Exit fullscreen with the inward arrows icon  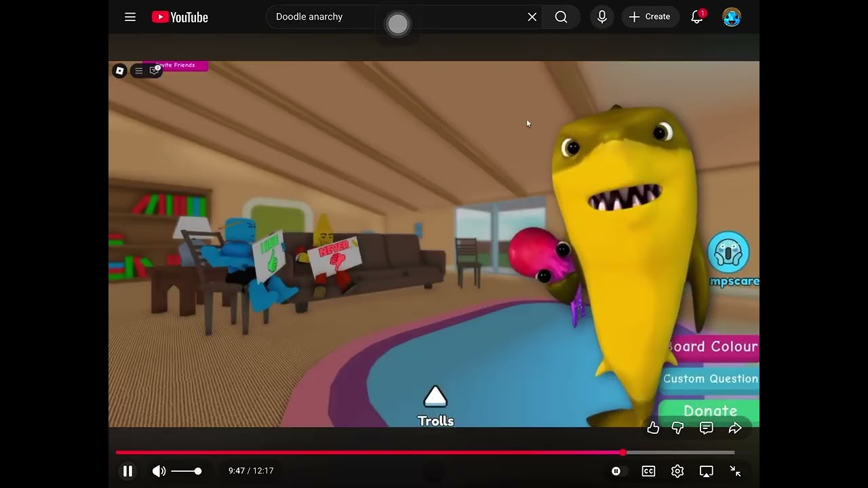[x=735, y=471]
